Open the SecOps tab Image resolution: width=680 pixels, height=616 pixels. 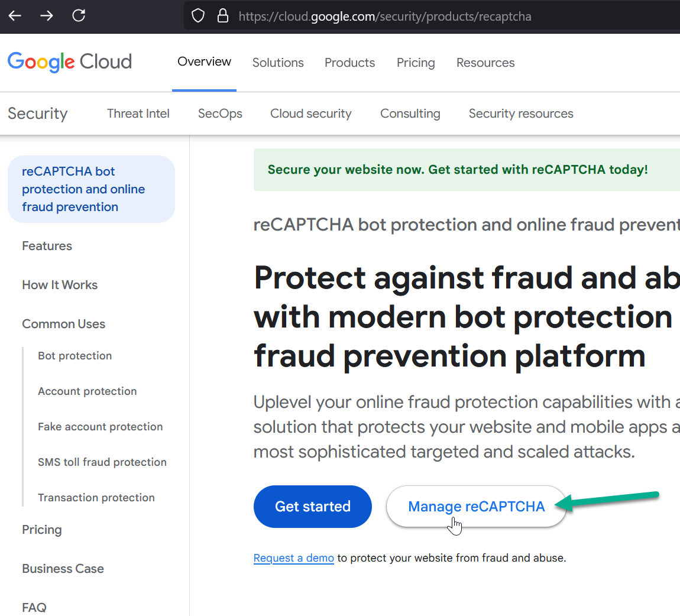tap(220, 114)
